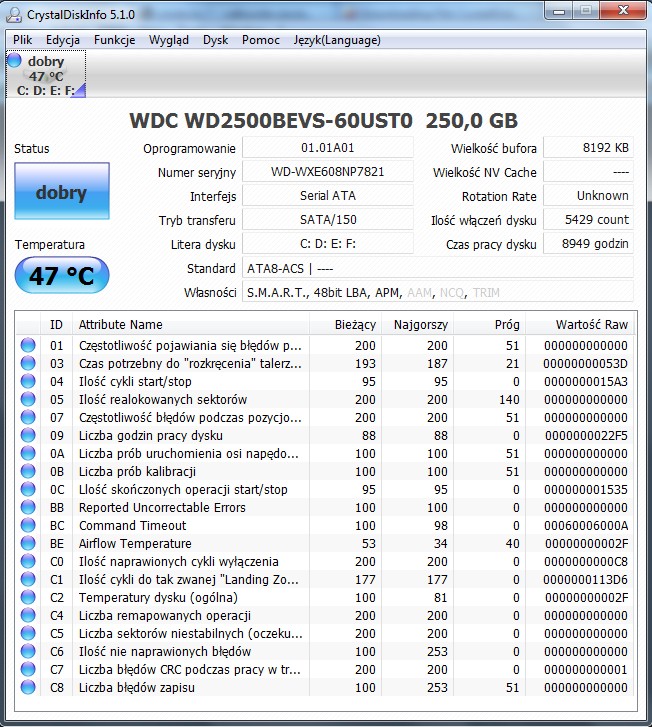Click the Najgorszy column header
The height and width of the screenshot is (727, 652).
(x=417, y=325)
